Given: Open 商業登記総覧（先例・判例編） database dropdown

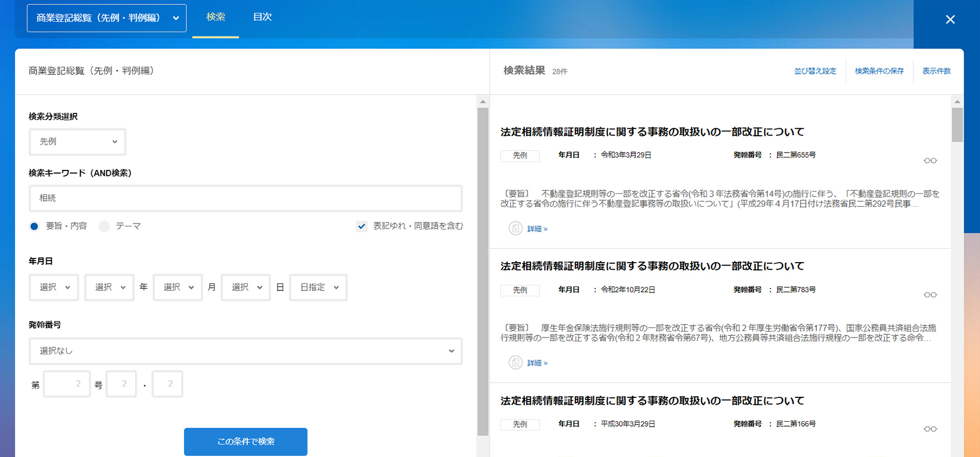Looking at the screenshot, I should 106,18.
